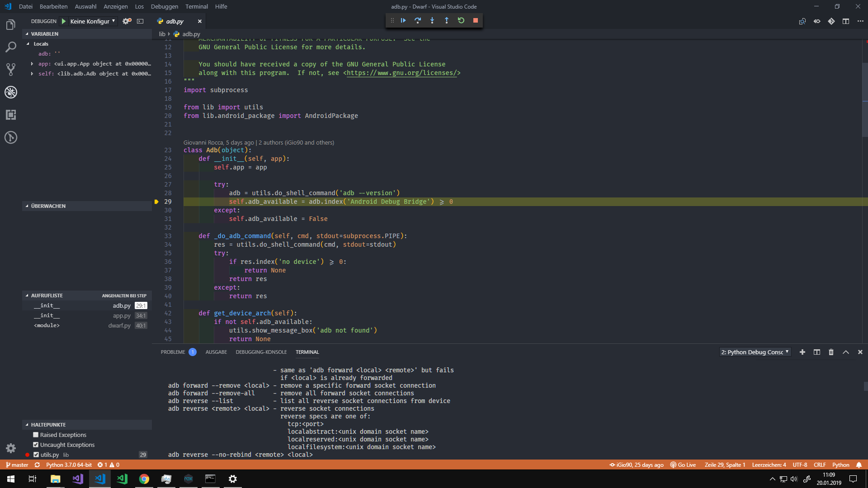Disable the Uncaught Exceptions breakpoint
Viewport: 868px width, 488px height.
(36, 445)
